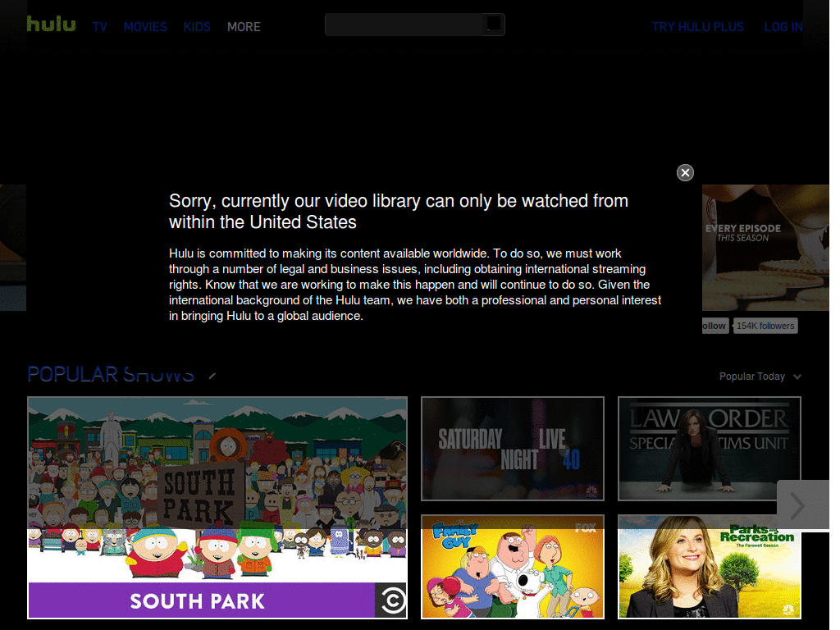Click the search button in the search bar
This screenshot has width=840, height=630.
pyautogui.click(x=491, y=24)
